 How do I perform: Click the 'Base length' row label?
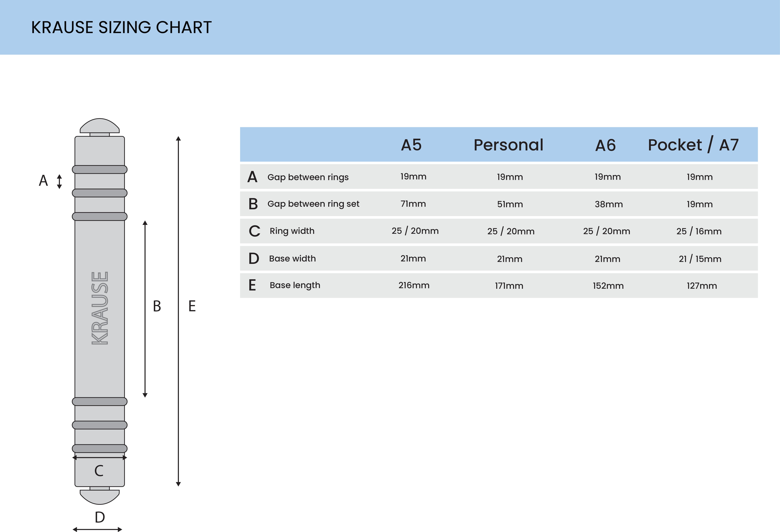tap(295, 285)
